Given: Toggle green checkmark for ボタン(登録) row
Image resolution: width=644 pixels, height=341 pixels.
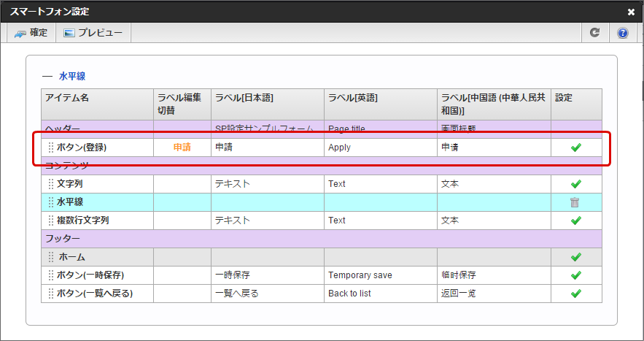Looking at the screenshot, I should pos(575,147).
